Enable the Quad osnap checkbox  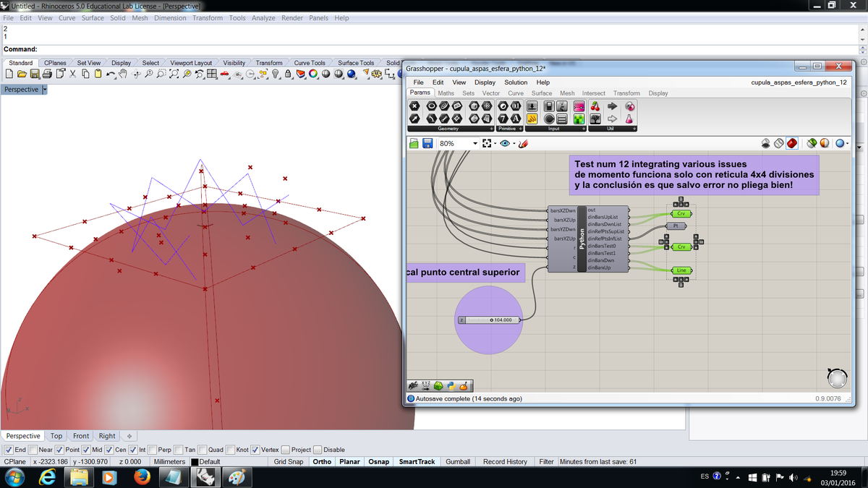coord(203,450)
